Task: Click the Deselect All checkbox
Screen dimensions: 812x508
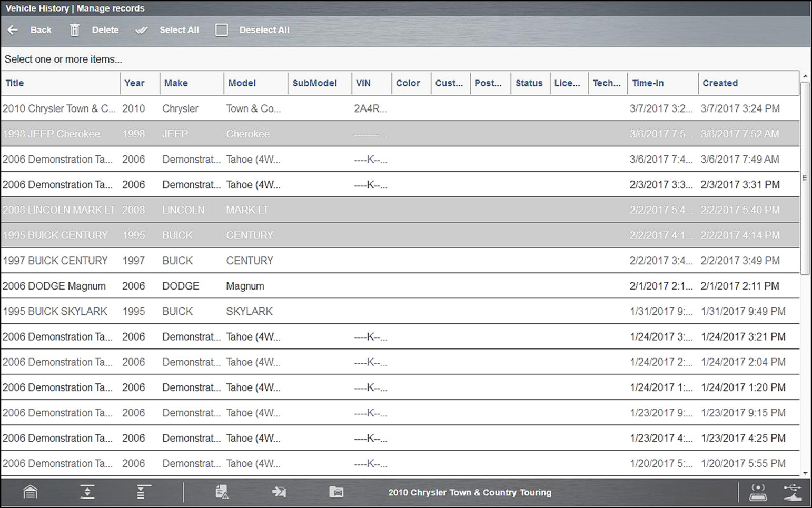Action: 222,30
